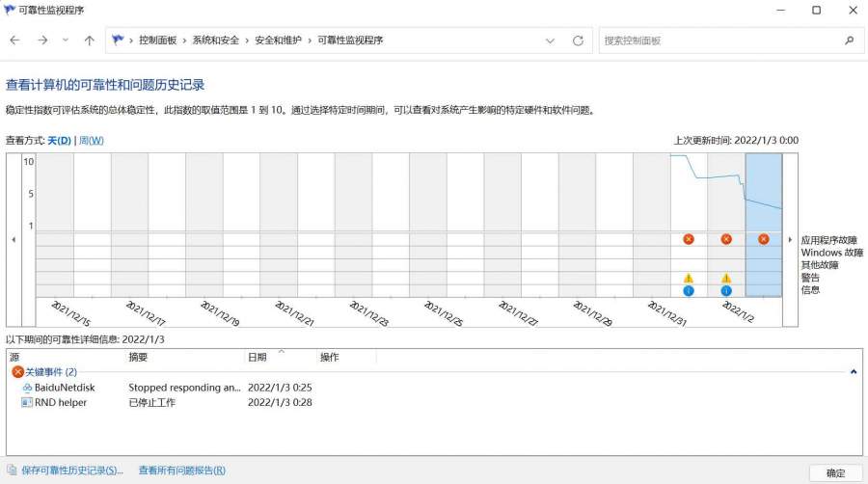Click the warning triangle icon for 2021/12/31
This screenshot has height=484, width=868.
[689, 278]
